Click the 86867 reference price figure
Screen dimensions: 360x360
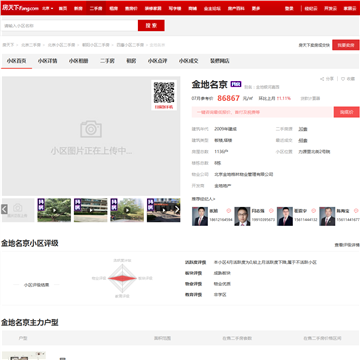click(228, 98)
